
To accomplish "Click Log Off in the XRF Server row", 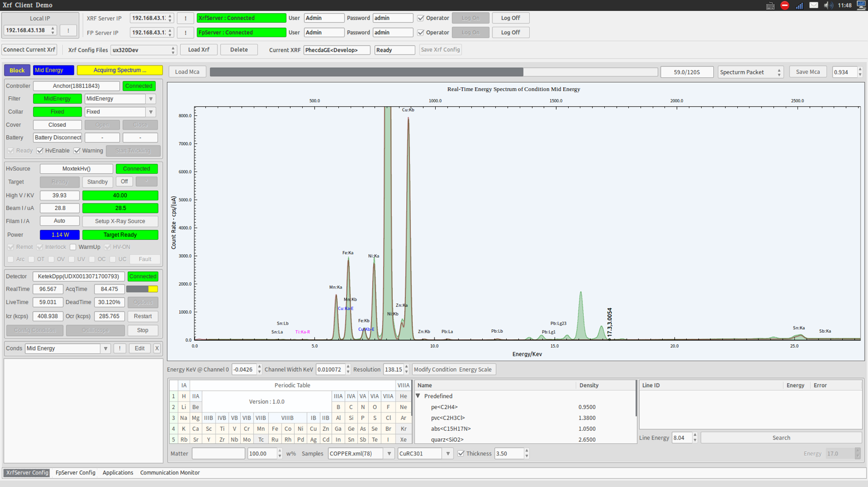I will click(x=510, y=18).
